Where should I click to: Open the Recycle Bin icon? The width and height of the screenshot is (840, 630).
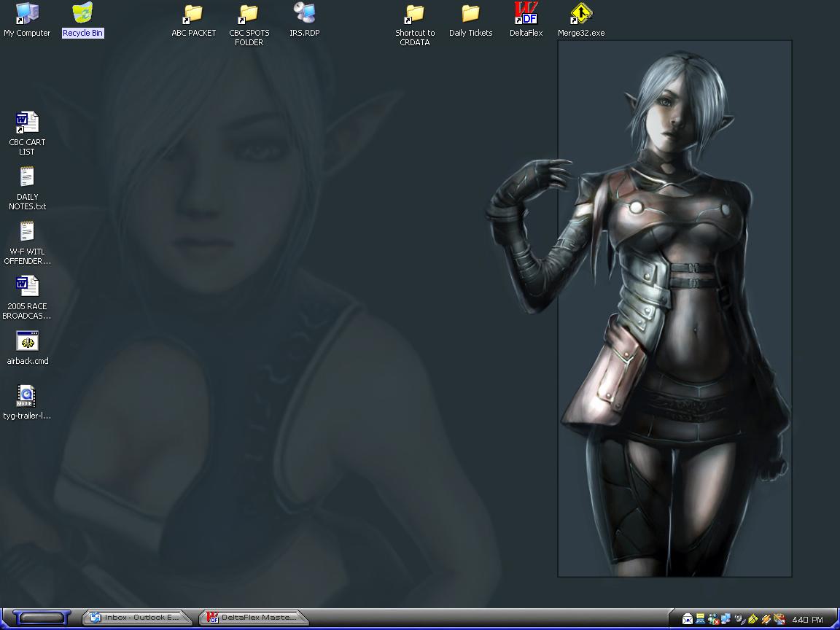(x=82, y=14)
